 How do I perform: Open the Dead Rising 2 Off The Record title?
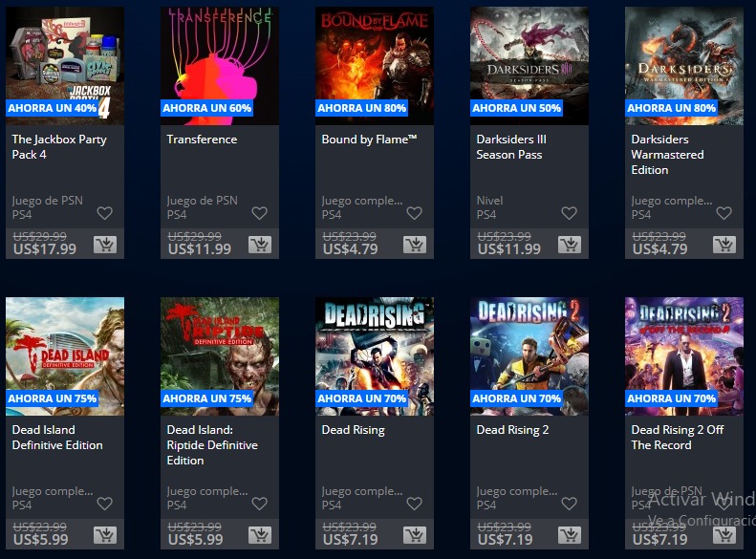click(x=678, y=438)
